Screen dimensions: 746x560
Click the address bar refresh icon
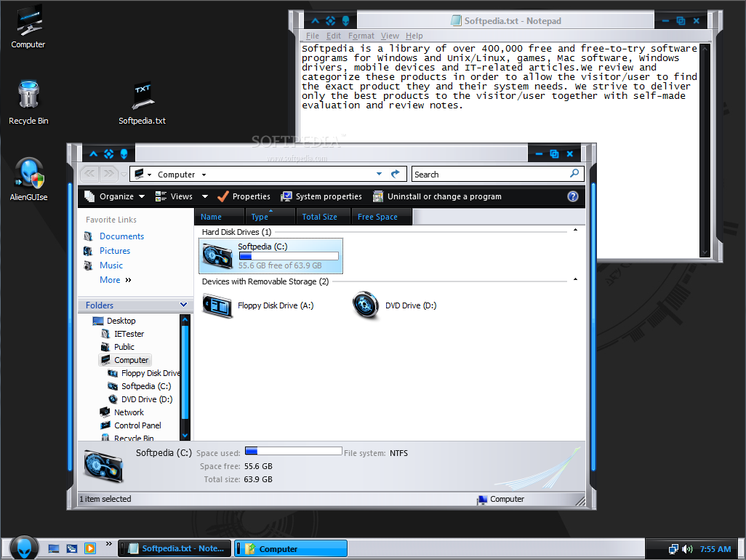pos(396,174)
